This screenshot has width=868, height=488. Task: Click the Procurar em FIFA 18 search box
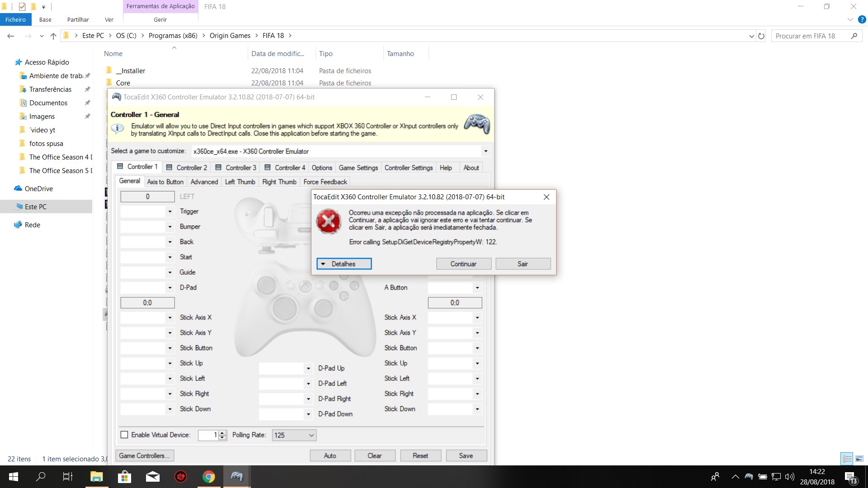(809, 36)
